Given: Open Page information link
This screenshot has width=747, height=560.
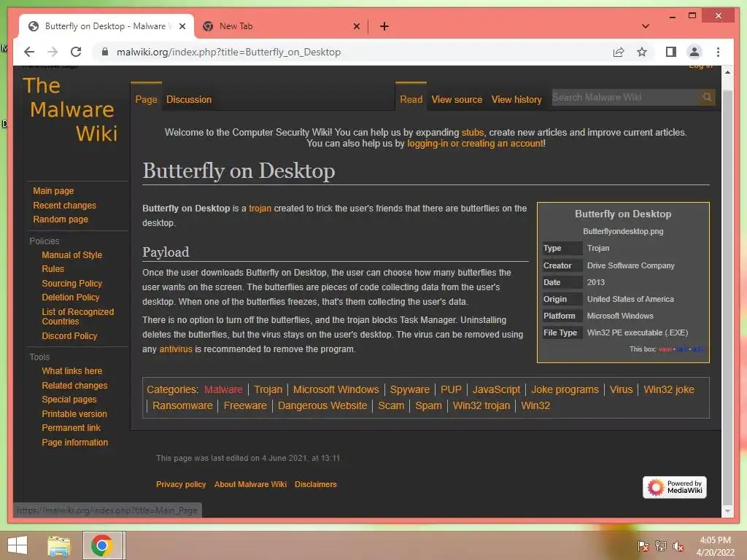Looking at the screenshot, I should [x=75, y=443].
